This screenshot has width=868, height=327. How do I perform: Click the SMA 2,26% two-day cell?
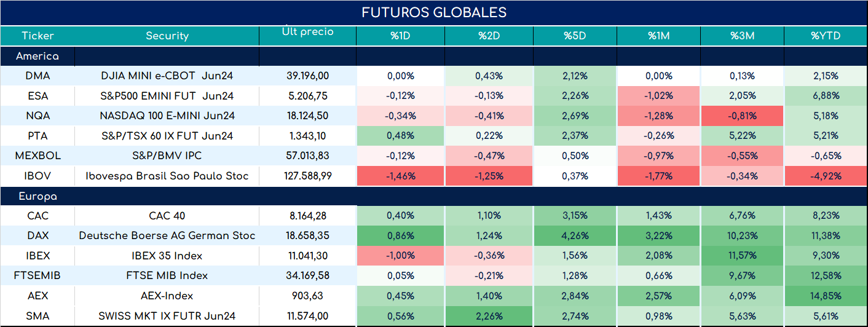(x=491, y=316)
